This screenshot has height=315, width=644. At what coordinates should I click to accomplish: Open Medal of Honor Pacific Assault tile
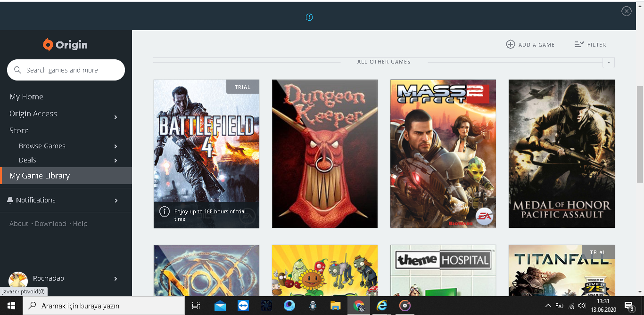(561, 153)
